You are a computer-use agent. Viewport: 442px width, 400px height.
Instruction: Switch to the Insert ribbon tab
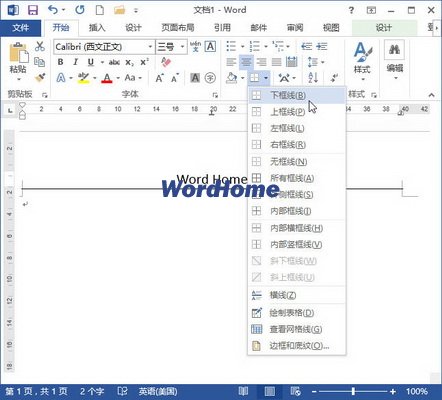click(x=97, y=28)
